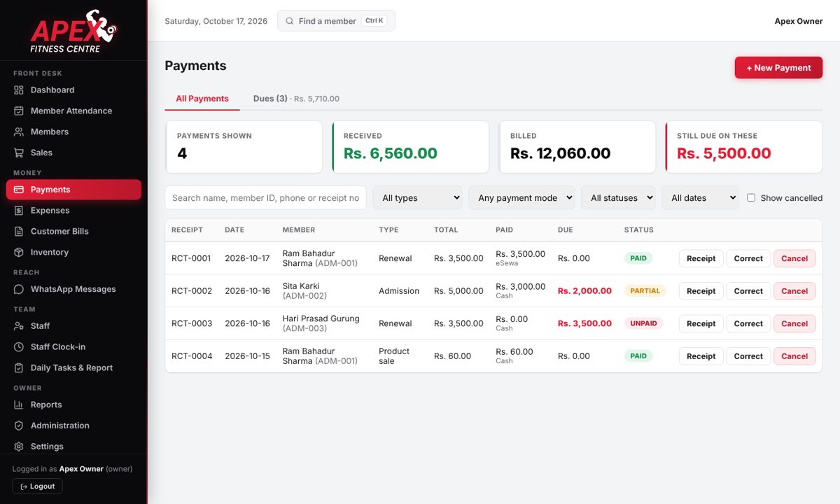Viewport: 840px width, 504px height.
Task: Click the + New Payment button
Action: (x=778, y=68)
